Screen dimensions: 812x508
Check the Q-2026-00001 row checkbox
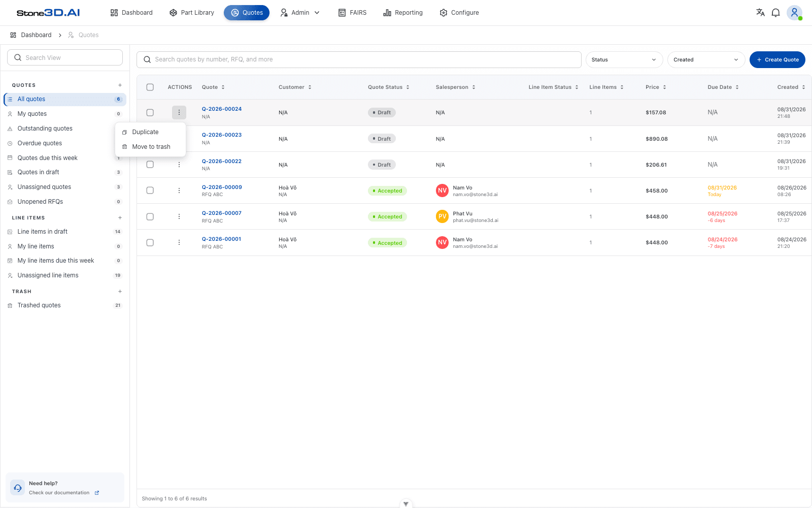pyautogui.click(x=150, y=242)
